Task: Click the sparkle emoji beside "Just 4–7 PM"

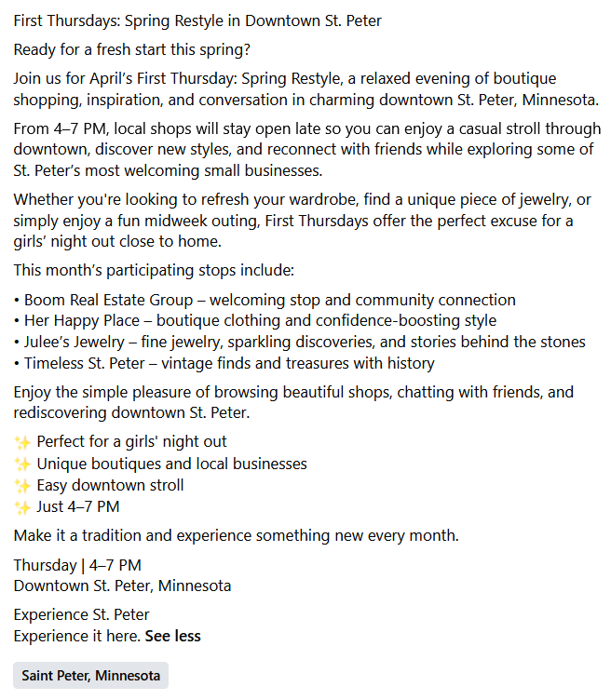Action: pyautogui.click(x=22, y=507)
